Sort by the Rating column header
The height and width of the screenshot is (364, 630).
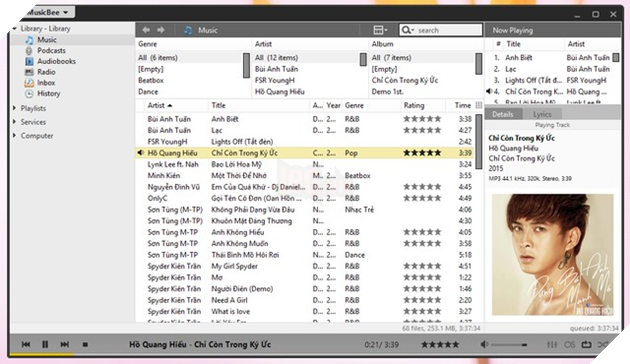pos(414,105)
